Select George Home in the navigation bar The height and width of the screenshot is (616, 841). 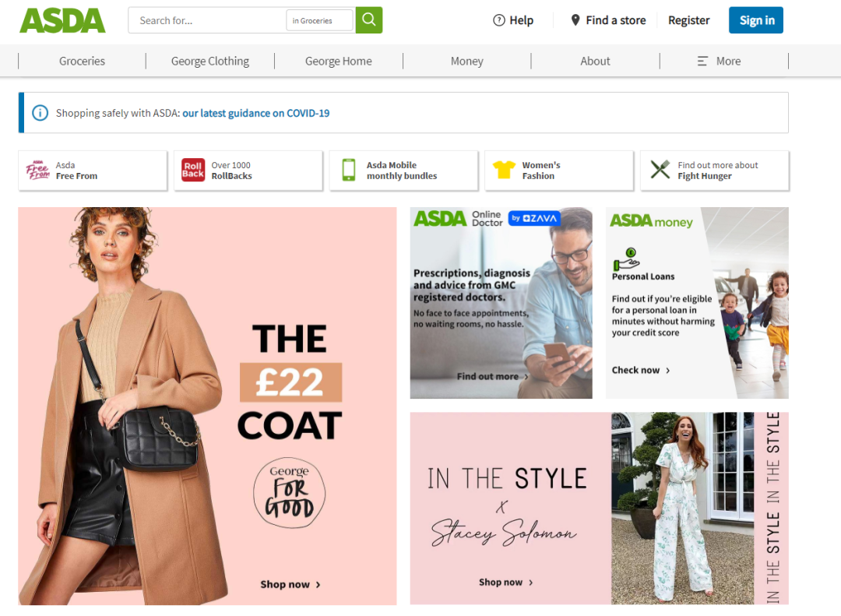tap(339, 62)
